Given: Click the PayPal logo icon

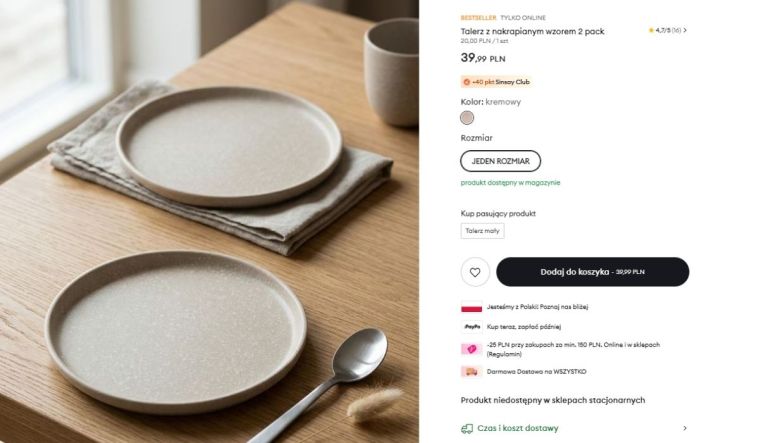Looking at the screenshot, I should 471,327.
